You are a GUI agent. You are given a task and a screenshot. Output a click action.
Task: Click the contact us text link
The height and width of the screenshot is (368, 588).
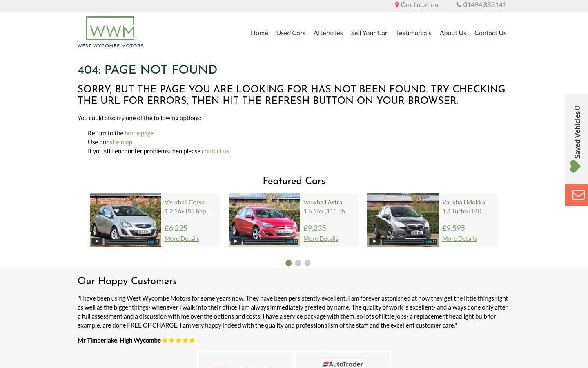tap(215, 151)
